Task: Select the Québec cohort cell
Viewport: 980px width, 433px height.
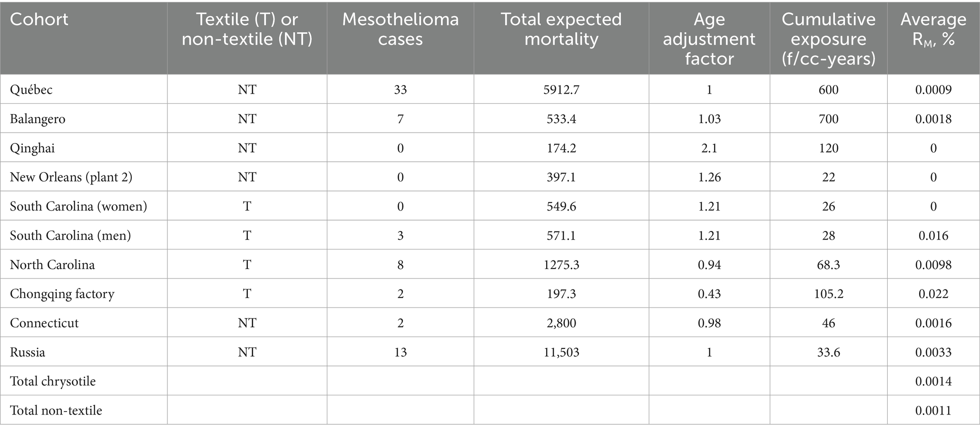Action: pyautogui.click(x=31, y=90)
